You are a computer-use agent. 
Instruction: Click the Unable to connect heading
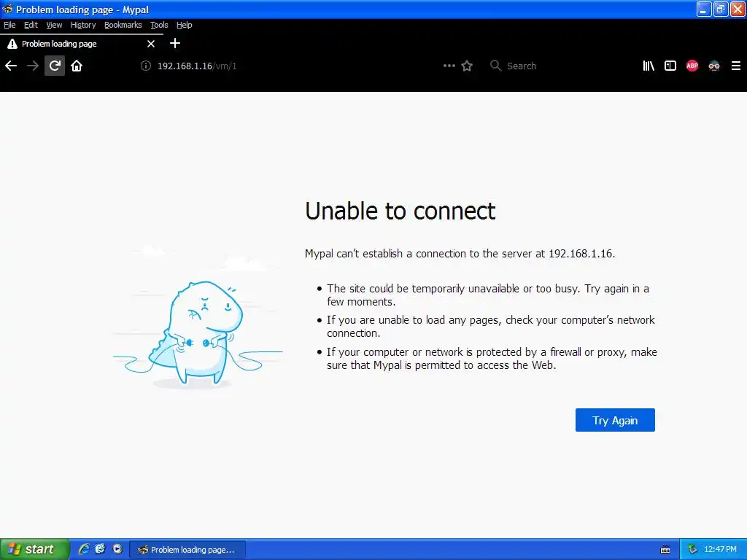(400, 211)
